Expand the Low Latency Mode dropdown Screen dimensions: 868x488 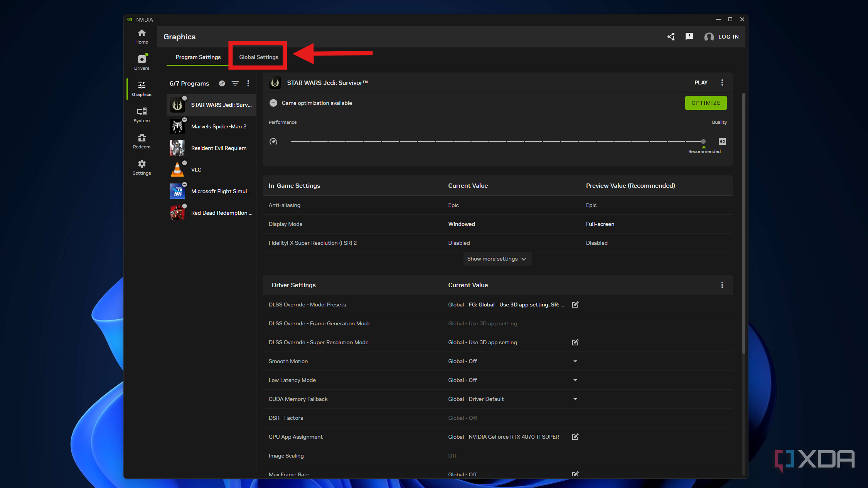[x=575, y=380]
